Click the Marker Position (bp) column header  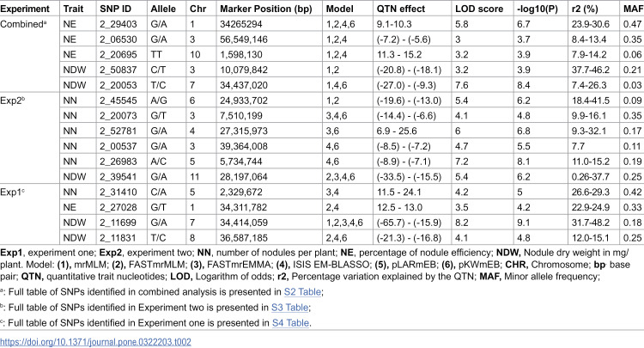[265, 9]
